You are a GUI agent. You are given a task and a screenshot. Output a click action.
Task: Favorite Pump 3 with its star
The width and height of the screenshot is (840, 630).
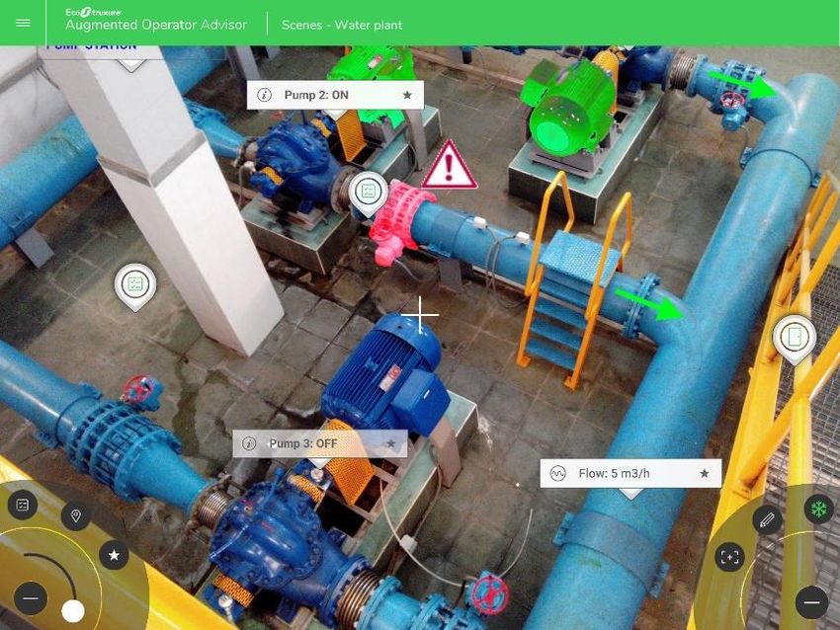[391, 443]
